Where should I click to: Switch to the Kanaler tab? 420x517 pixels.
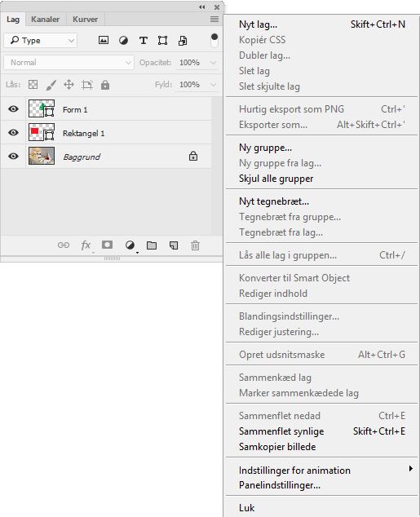click(45, 19)
